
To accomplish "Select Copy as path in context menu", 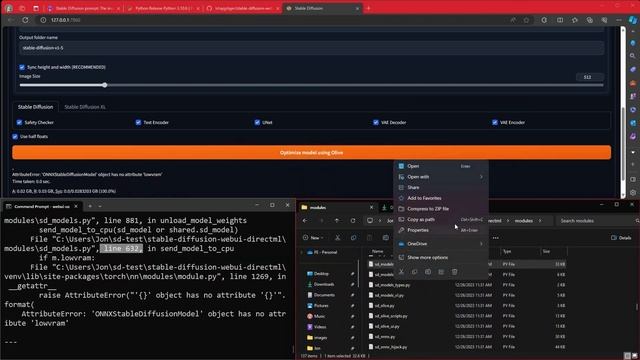I will tap(441, 219).
